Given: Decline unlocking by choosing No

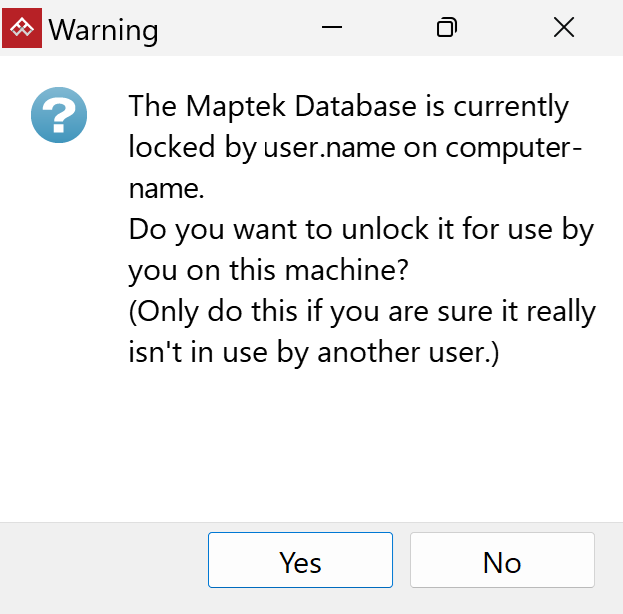Looking at the screenshot, I should click(502, 560).
